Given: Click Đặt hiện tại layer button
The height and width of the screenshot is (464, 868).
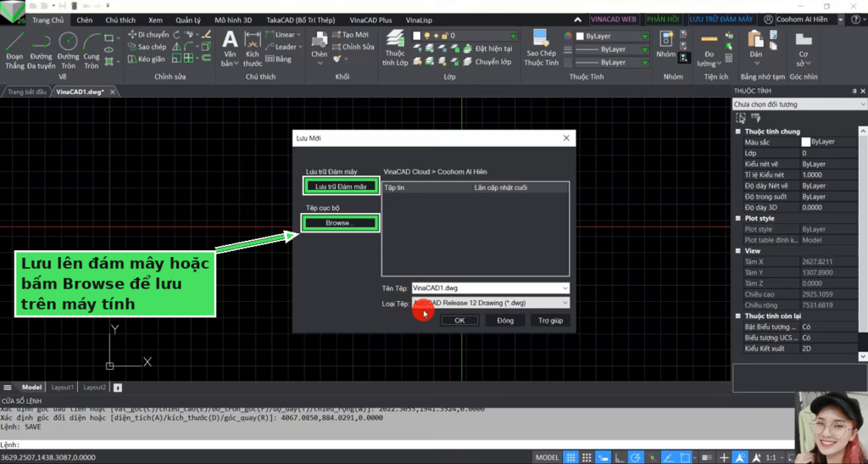Looking at the screenshot, I should pos(487,48).
